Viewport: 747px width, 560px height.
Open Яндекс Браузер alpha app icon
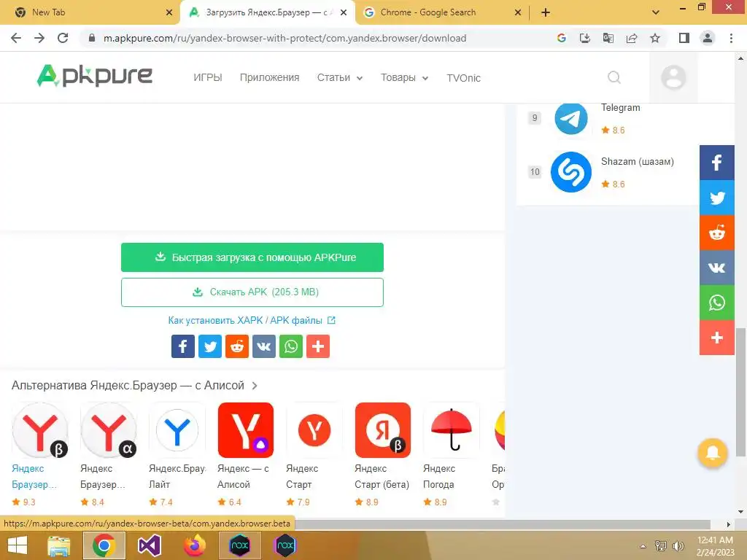[109, 430]
